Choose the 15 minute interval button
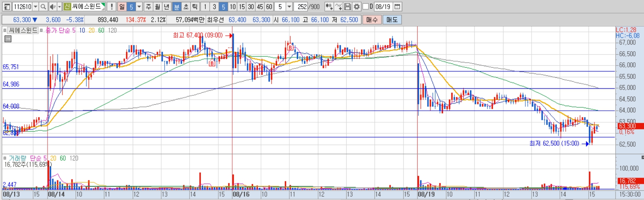Image resolution: width=644 pixels, height=200 pixels. pyautogui.click(x=242, y=7)
